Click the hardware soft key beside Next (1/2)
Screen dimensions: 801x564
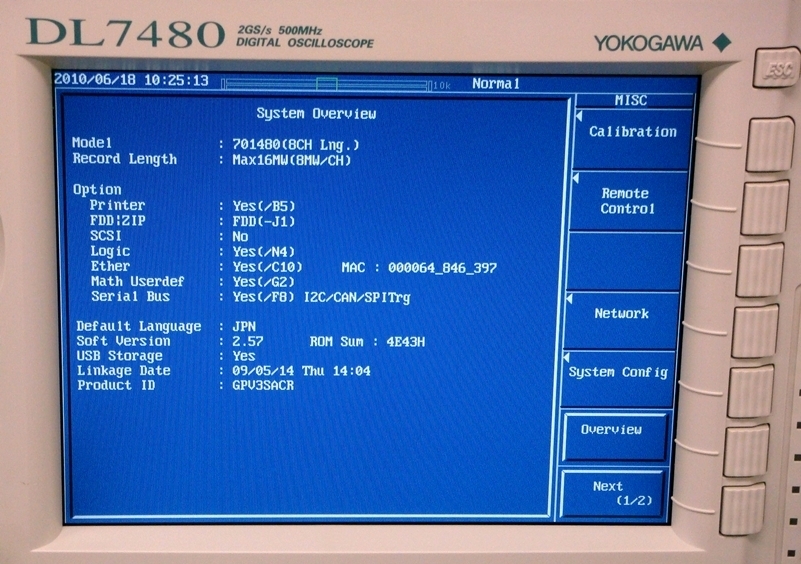(x=742, y=509)
